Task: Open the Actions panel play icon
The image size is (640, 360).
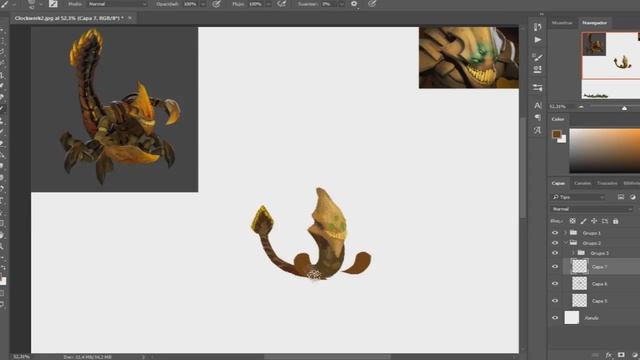Action: click(x=538, y=40)
